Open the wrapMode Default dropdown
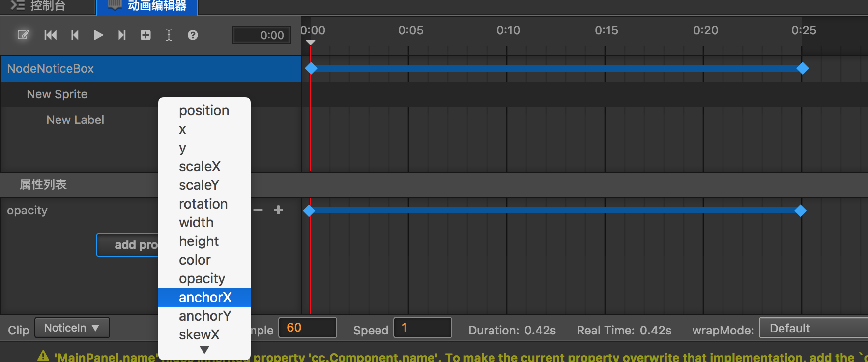Image resolution: width=868 pixels, height=362 pixels. (813, 328)
